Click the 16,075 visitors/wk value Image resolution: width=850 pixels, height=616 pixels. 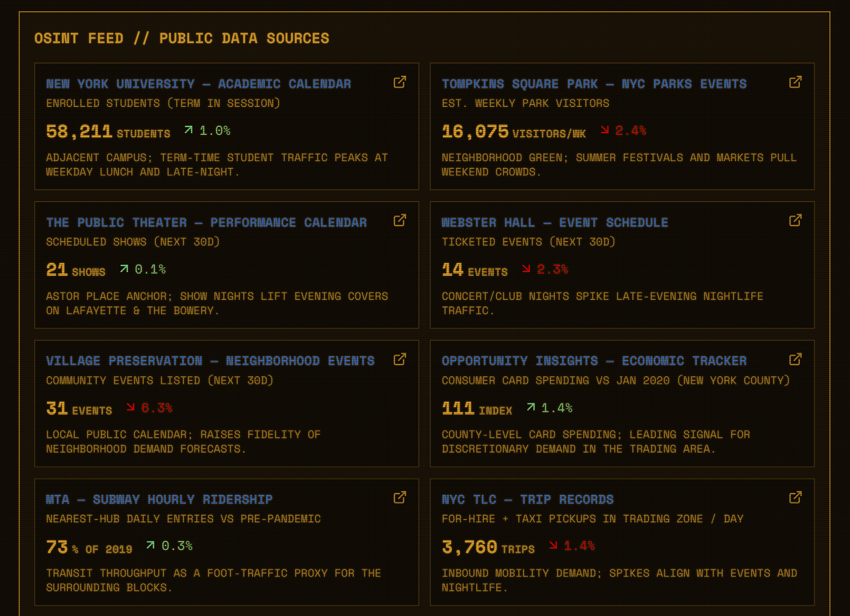tap(514, 132)
